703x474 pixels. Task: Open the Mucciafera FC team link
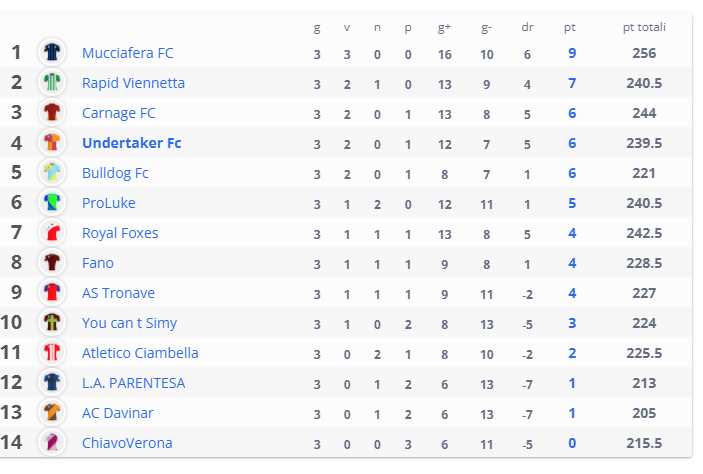tap(127, 53)
